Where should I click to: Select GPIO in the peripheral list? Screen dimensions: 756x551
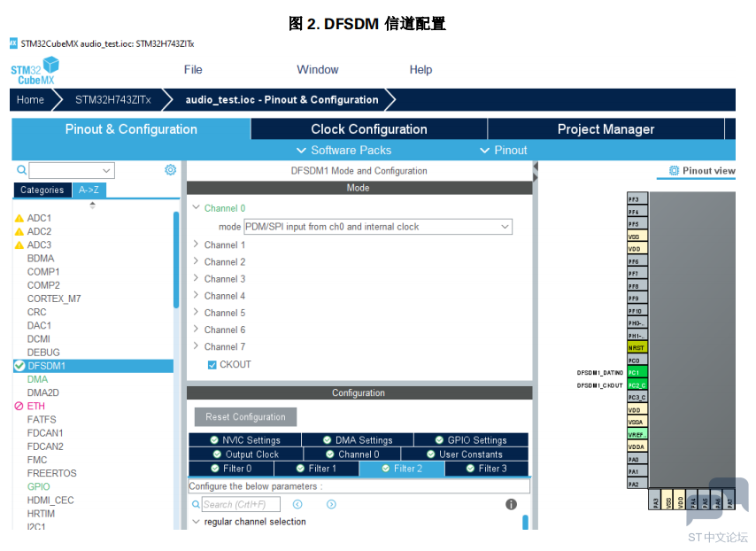click(x=39, y=486)
